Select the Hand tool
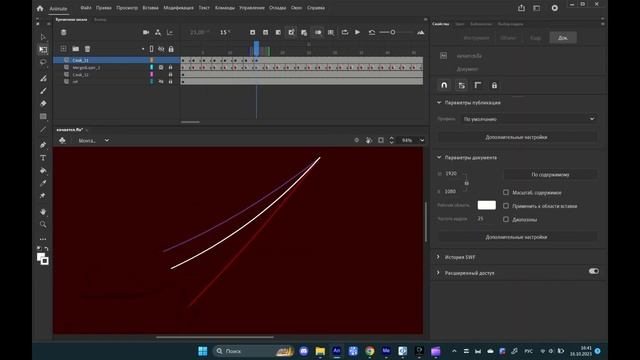 click(43, 212)
